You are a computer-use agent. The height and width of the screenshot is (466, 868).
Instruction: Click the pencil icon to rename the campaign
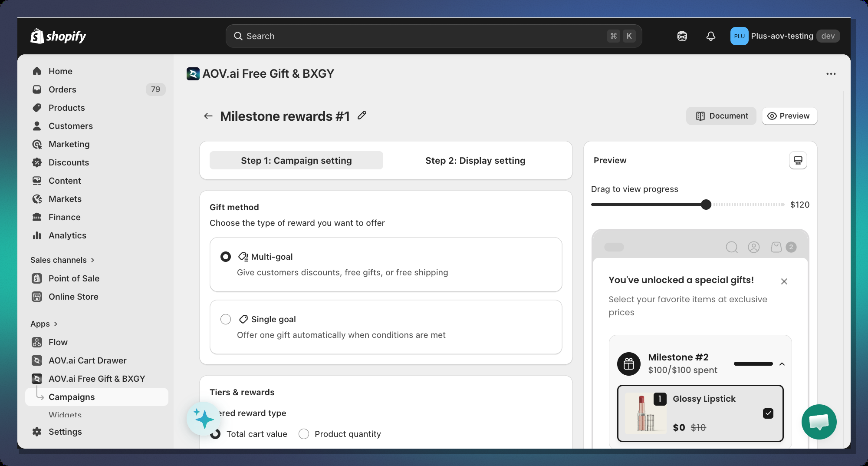pyautogui.click(x=362, y=116)
